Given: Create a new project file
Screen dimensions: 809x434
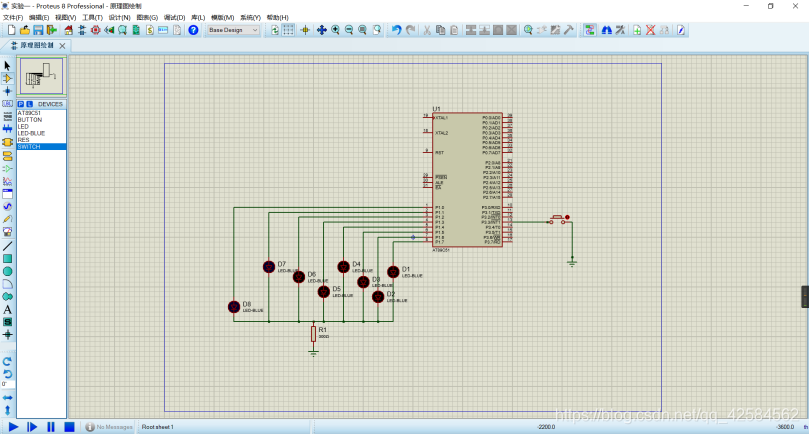Looking at the screenshot, I should click(11, 30).
